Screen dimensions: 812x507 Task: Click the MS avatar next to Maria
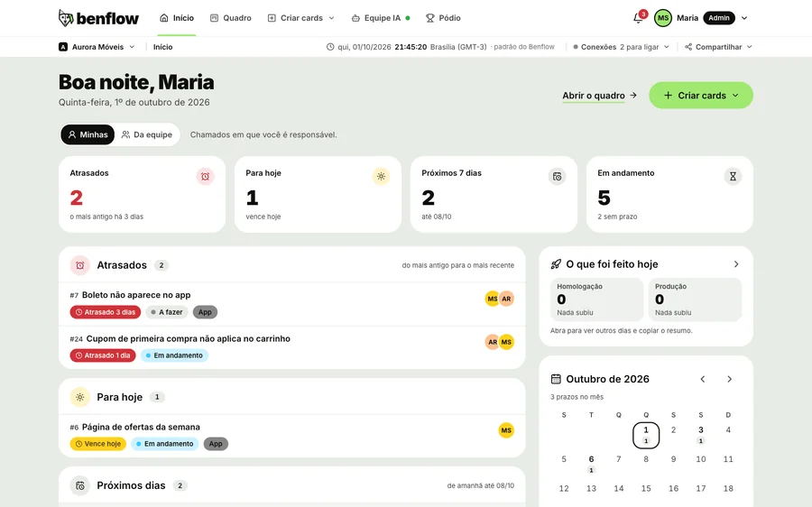pyautogui.click(x=663, y=18)
